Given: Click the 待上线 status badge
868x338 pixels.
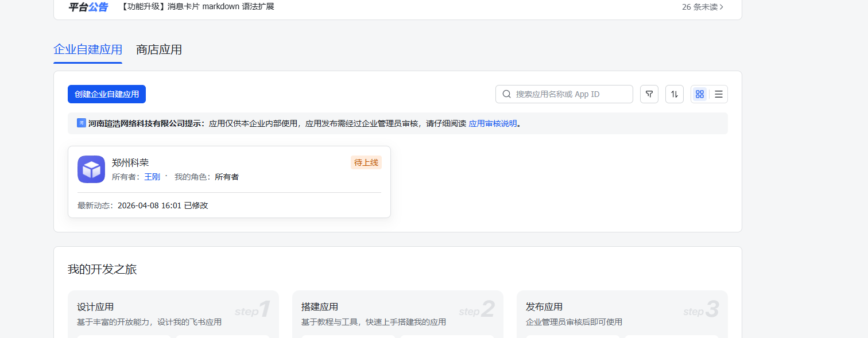Looking at the screenshot, I should [366, 162].
